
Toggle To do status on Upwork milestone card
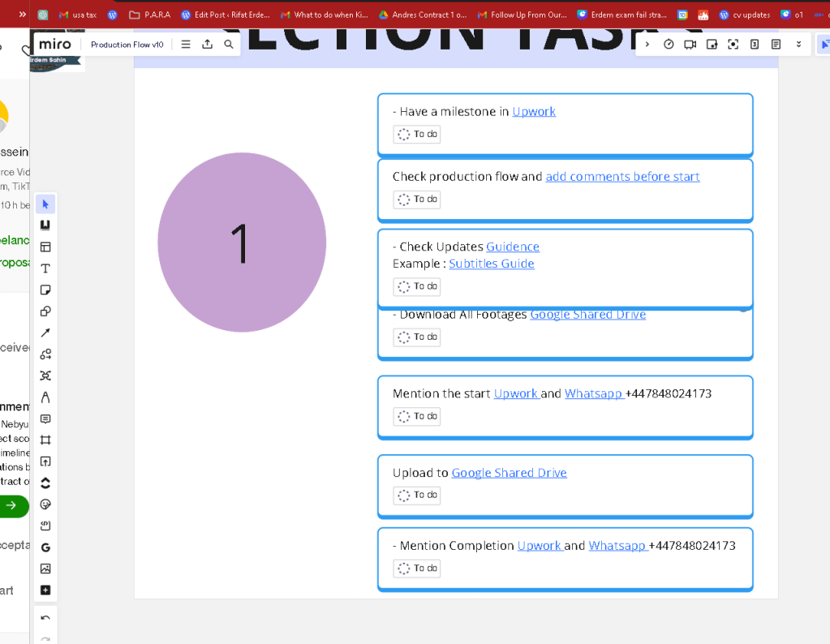click(417, 135)
